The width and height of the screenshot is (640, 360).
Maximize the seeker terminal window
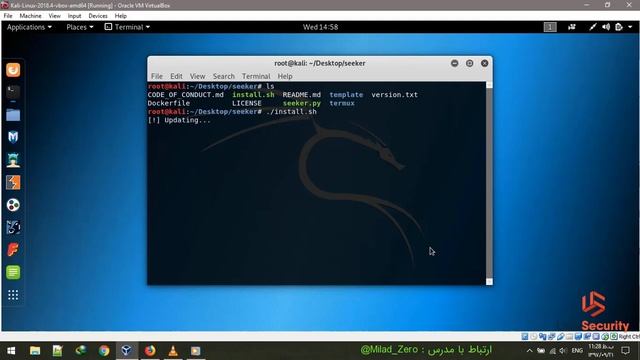coord(469,63)
